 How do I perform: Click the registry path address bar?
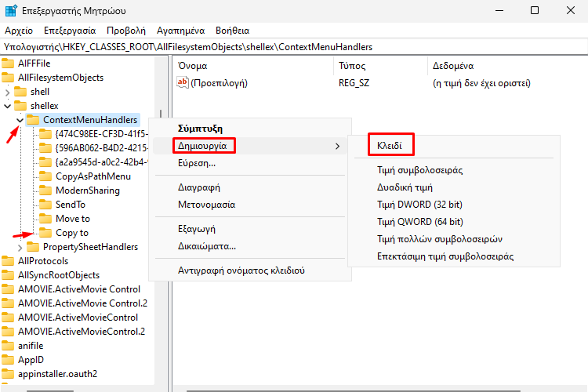294,47
